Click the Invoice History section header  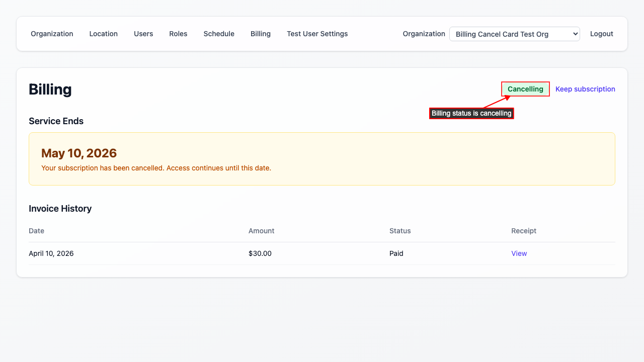pyautogui.click(x=60, y=208)
